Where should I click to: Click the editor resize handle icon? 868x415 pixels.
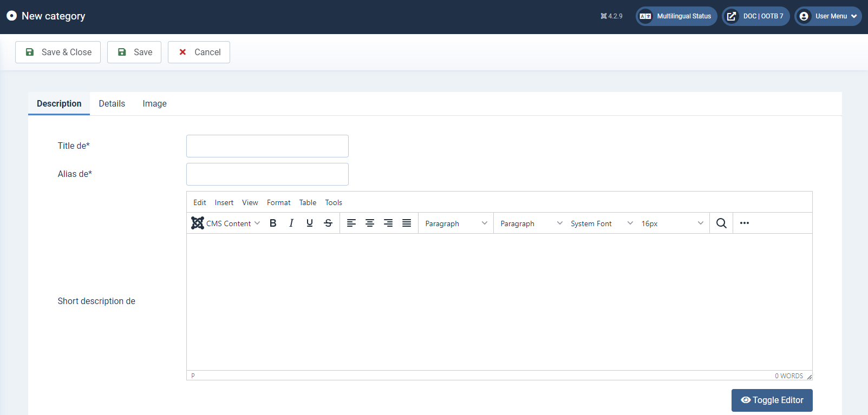click(x=810, y=377)
